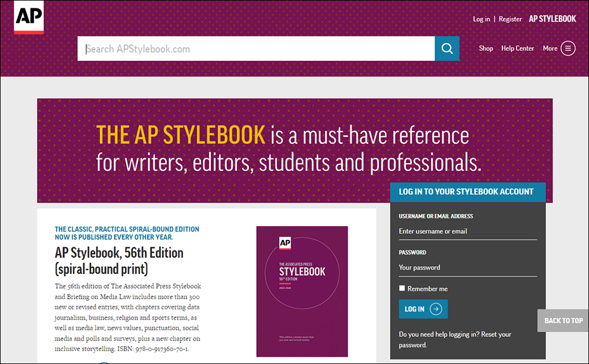Open the Log in link in header
The height and width of the screenshot is (364, 589).
(481, 19)
